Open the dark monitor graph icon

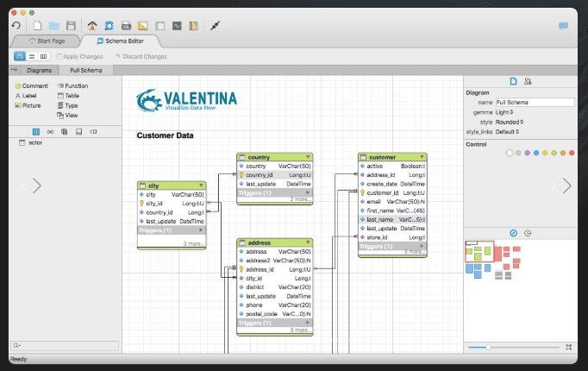[x=177, y=26]
